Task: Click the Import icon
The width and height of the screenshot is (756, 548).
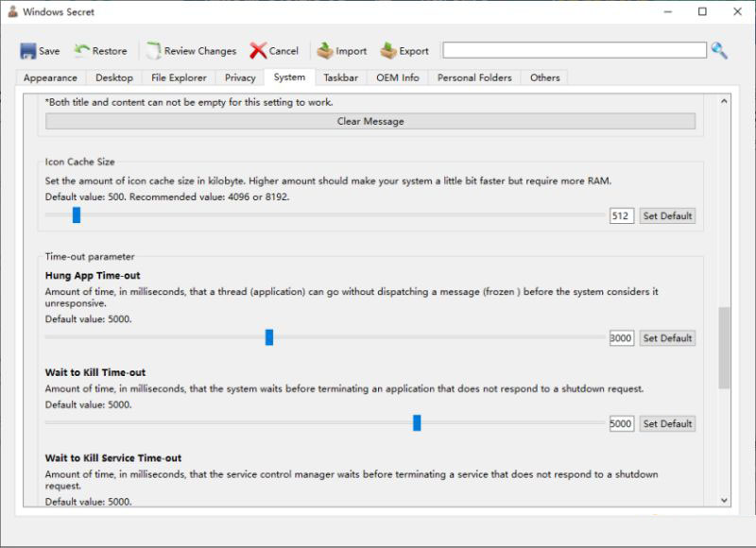Action: pyautogui.click(x=325, y=51)
